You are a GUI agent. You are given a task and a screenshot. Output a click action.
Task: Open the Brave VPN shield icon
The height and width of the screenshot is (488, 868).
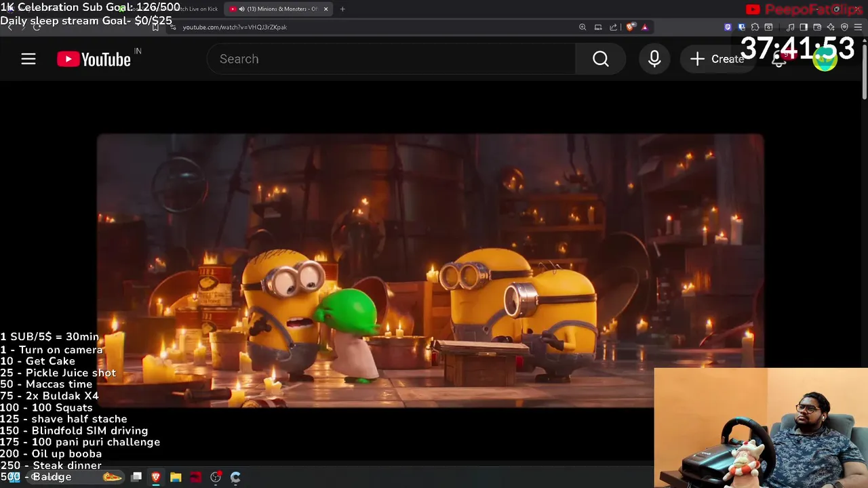[x=844, y=27]
